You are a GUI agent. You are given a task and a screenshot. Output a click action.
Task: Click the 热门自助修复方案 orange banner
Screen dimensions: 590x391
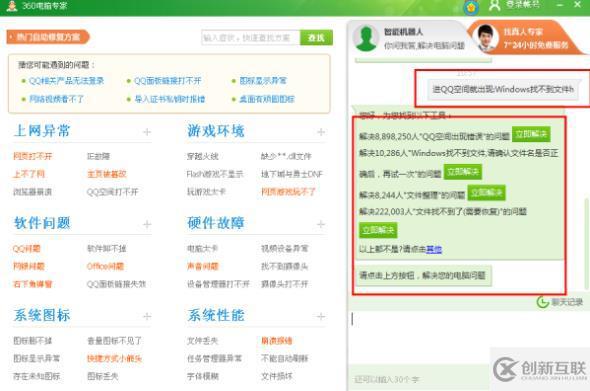[x=48, y=37]
